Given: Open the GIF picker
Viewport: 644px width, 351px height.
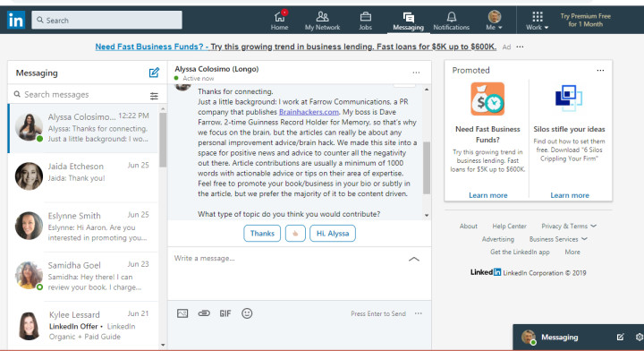Looking at the screenshot, I should (x=225, y=313).
